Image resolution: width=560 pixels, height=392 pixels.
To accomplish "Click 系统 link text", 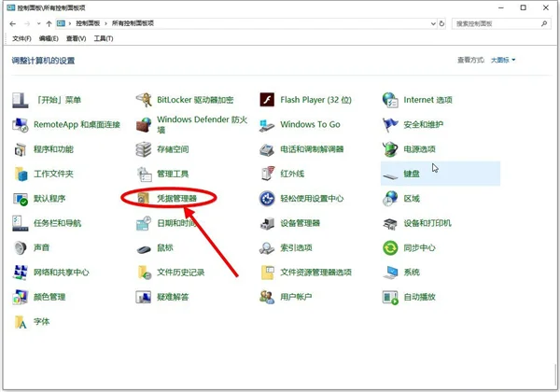I will pos(412,273).
